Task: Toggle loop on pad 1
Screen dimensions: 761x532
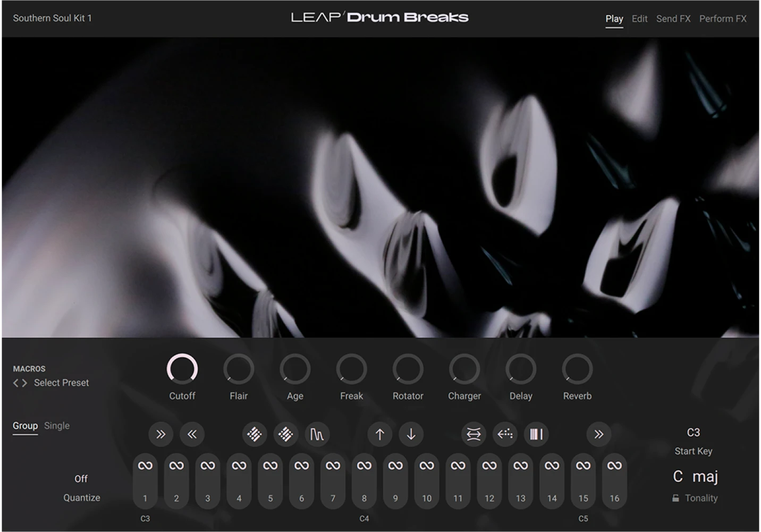Action: coord(145,465)
